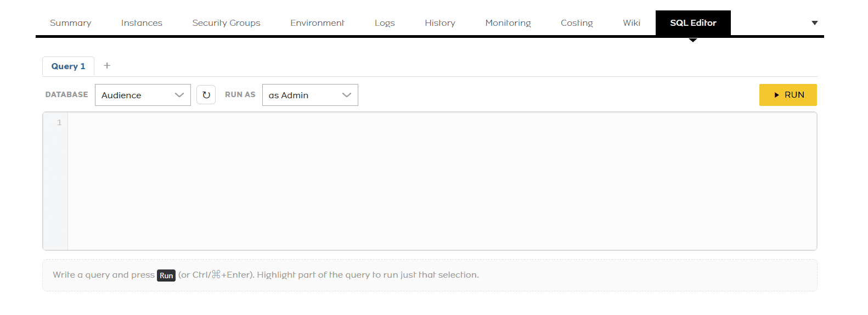Open the 'as Admin' run-as dropdown
Screen dimensions: 868x315
click(310, 95)
